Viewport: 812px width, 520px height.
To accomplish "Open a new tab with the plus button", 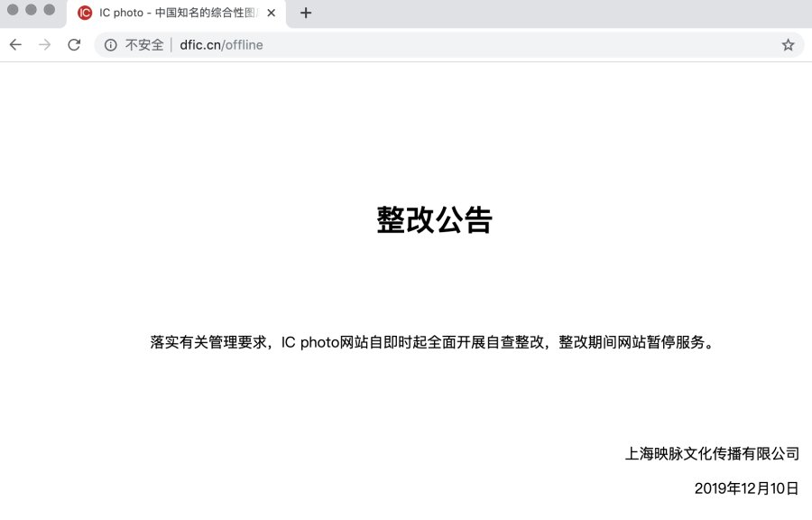I will coord(306,13).
